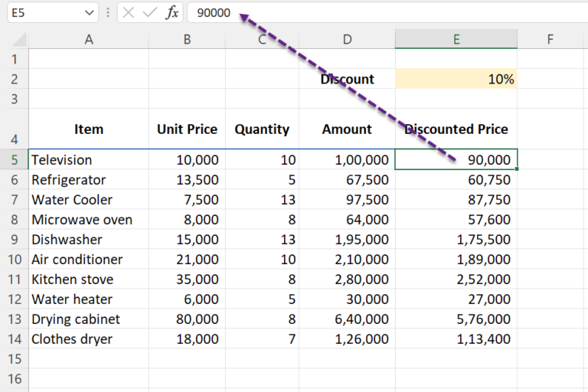Image resolution: width=588 pixels, height=392 pixels.
Task: Click the Discounted Price header cell
Action: point(456,129)
